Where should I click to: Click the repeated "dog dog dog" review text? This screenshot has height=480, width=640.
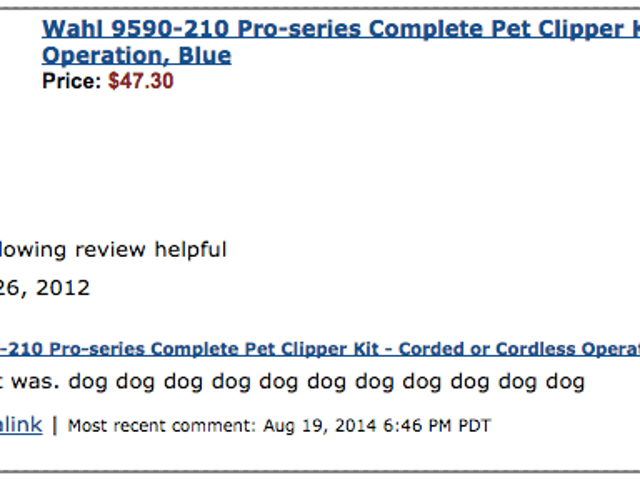(326, 383)
